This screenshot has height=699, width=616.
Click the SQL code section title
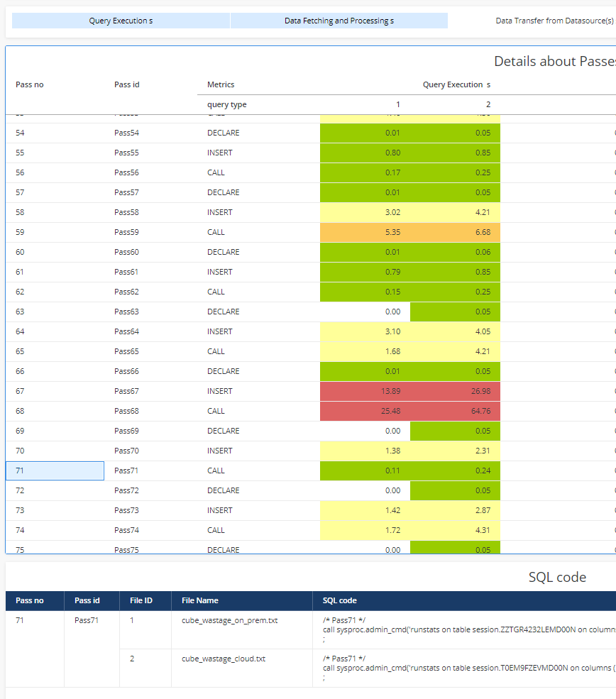click(556, 577)
